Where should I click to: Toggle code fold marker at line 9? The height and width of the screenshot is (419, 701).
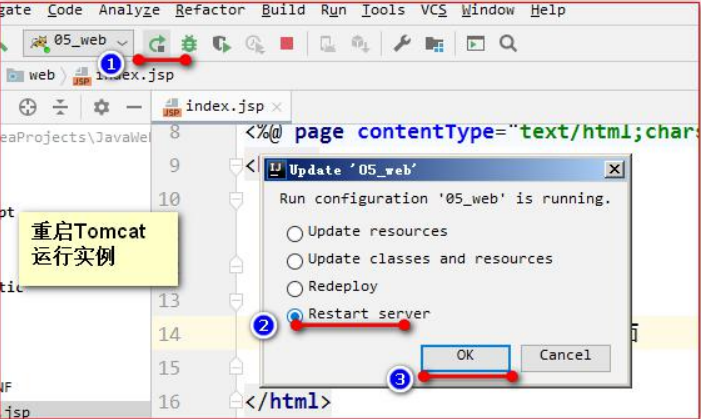236,166
